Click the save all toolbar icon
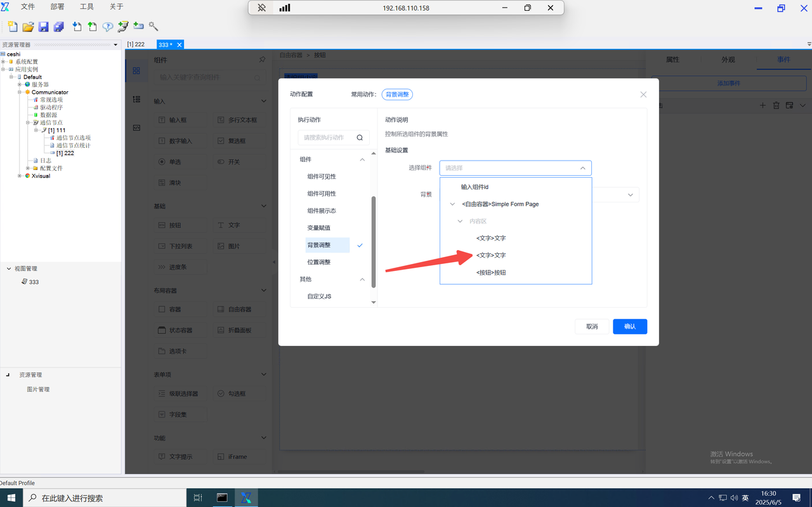The height and width of the screenshot is (507, 812). click(x=58, y=27)
